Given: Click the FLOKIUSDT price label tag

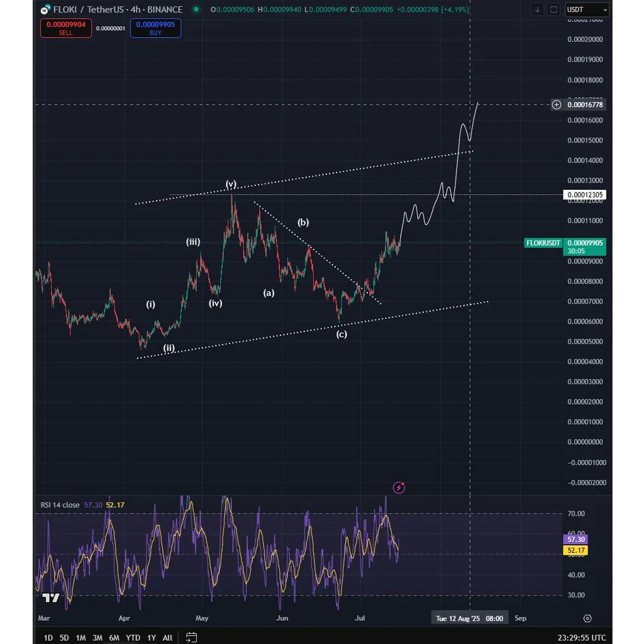Looking at the screenshot, I should coord(543,243).
